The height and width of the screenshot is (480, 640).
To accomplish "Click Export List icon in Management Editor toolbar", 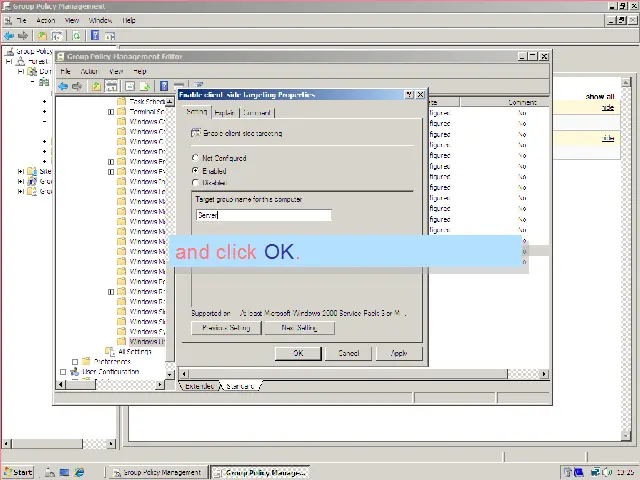I will pyautogui.click(x=145, y=86).
